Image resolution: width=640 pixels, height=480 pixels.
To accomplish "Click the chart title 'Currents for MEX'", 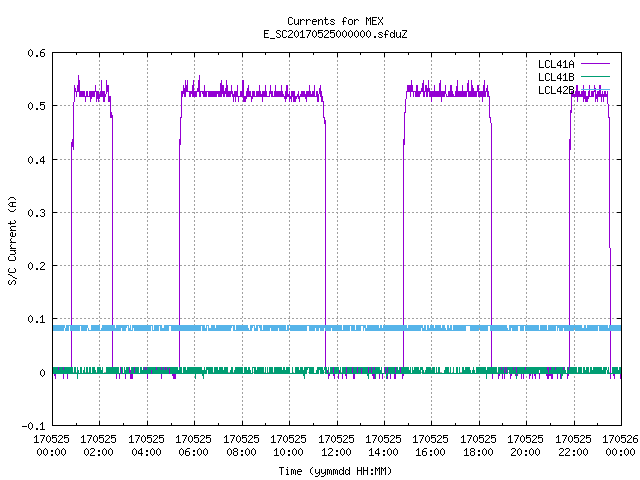I will pos(335,21).
